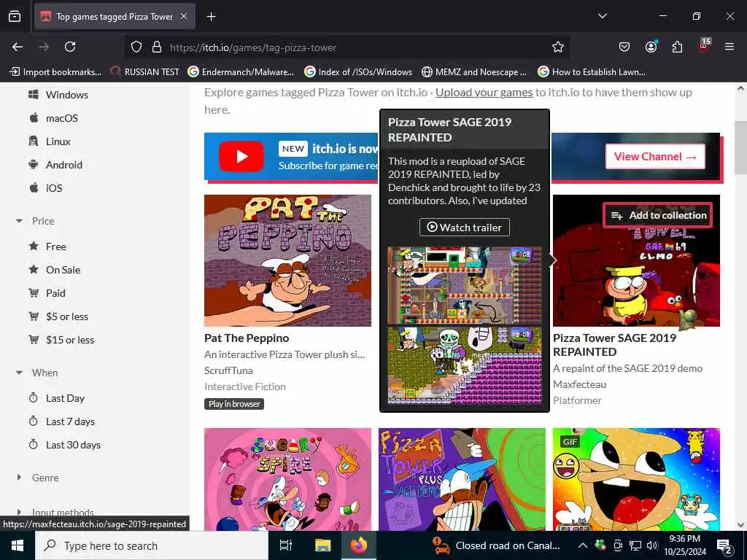Open the Pocket save icon

point(624,47)
